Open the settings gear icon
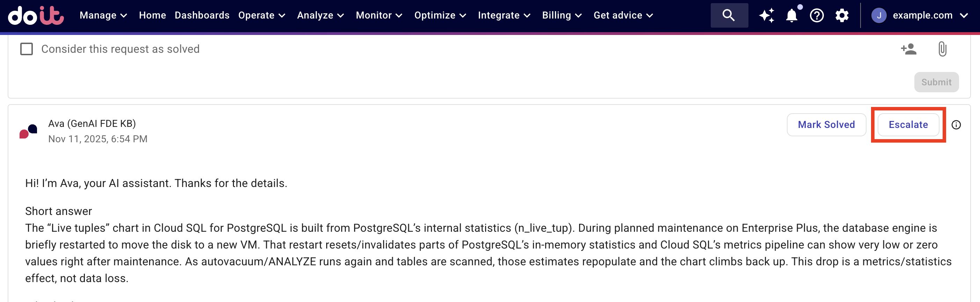This screenshot has height=302, width=980. coord(842,15)
